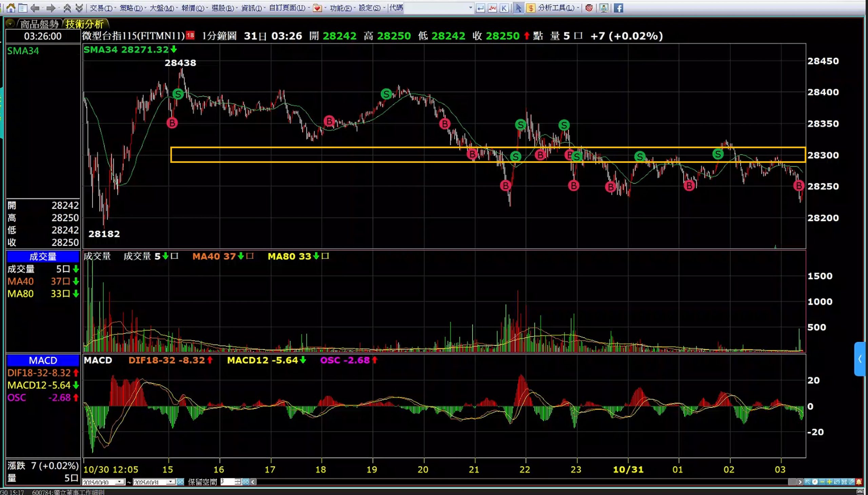
Task: Click the Home icon in toolbar
Action: click(x=11, y=7)
